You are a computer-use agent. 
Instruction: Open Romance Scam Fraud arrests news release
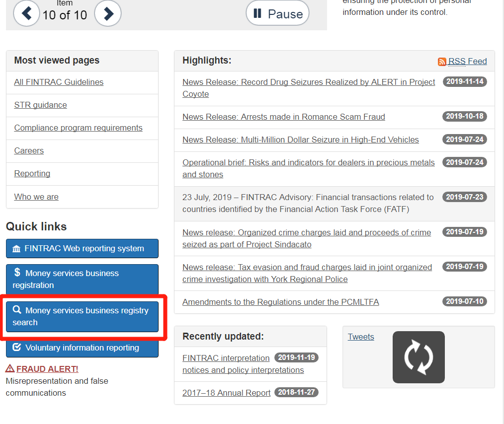click(x=284, y=117)
